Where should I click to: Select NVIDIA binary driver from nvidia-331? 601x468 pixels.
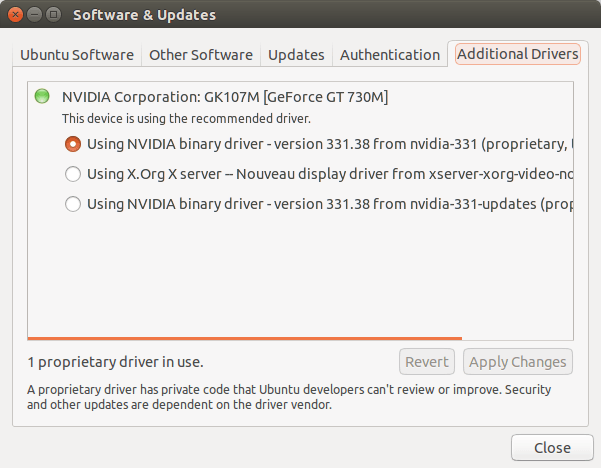pos(73,143)
